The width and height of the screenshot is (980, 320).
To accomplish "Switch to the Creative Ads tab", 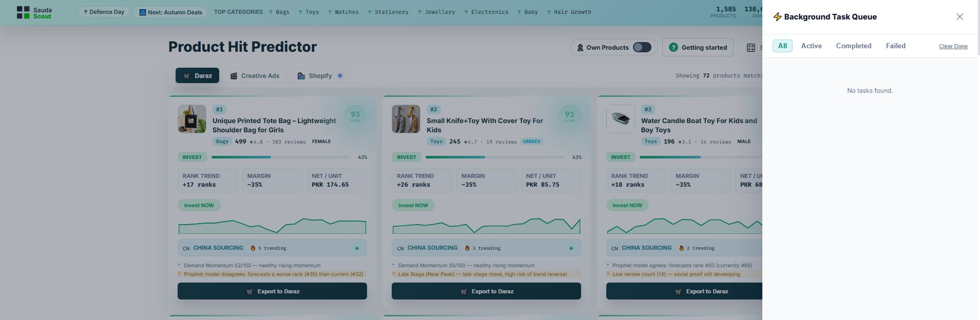I will tap(255, 75).
